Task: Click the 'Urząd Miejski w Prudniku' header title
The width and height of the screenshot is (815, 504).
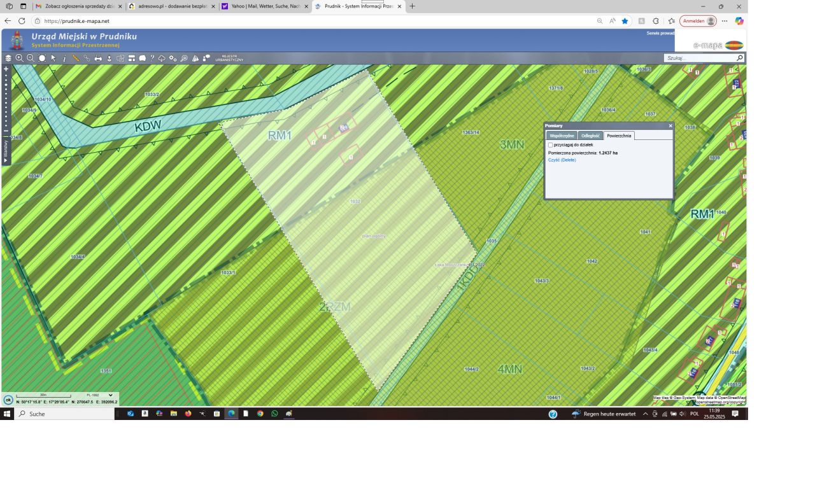Action: 84,36
